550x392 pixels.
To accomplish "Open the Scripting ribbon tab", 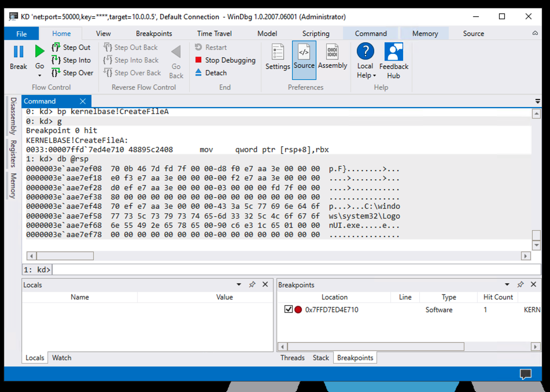I will click(x=316, y=34).
